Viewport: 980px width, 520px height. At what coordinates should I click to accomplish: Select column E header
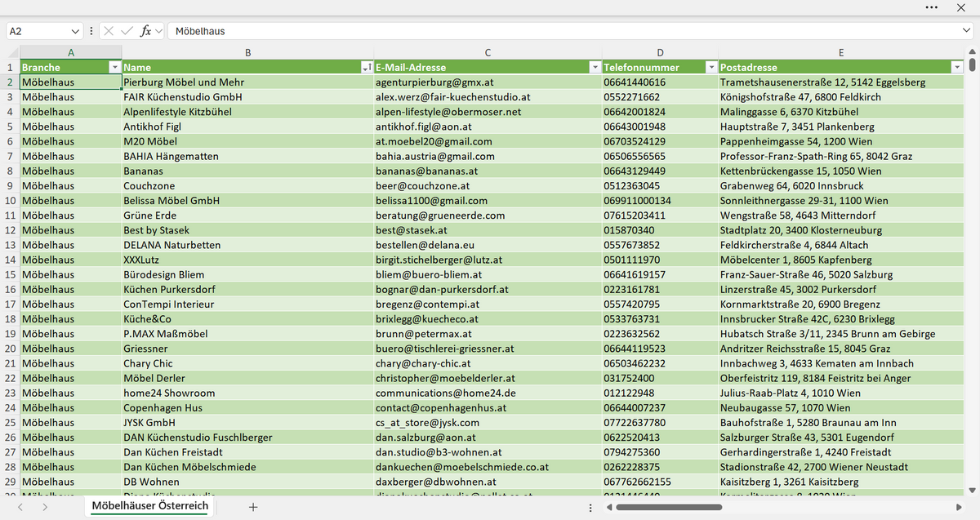pyautogui.click(x=841, y=52)
